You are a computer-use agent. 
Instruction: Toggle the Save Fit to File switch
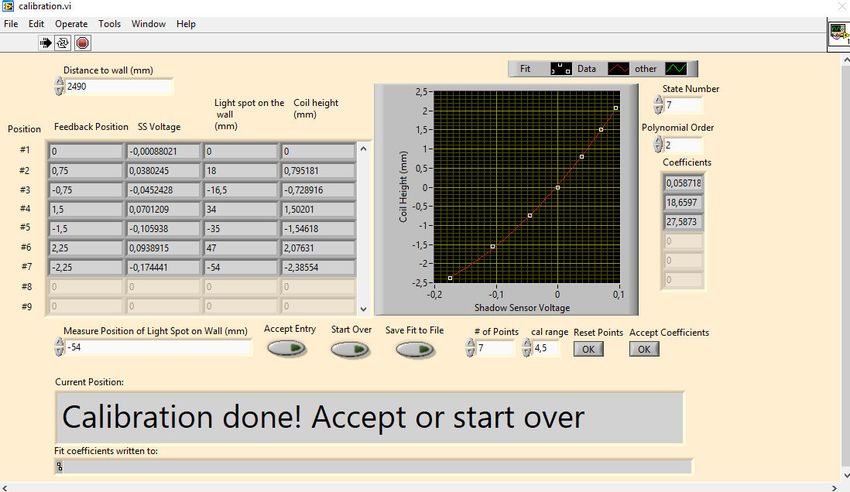(x=414, y=349)
